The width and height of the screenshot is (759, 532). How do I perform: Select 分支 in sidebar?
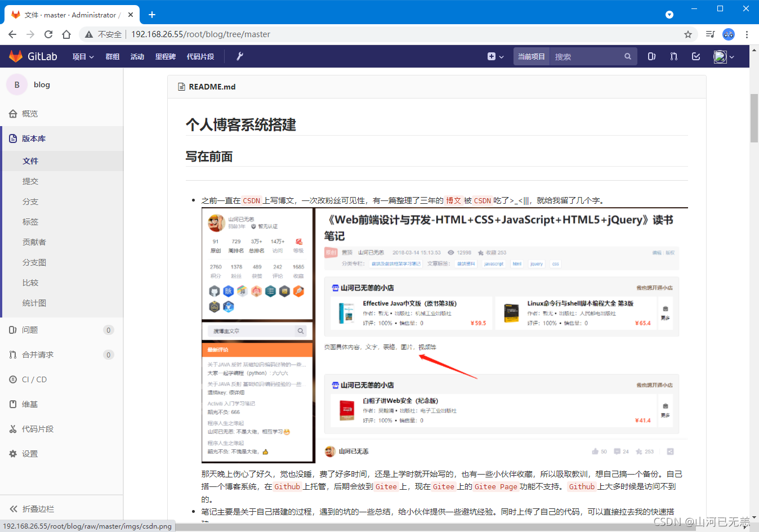pos(61,202)
